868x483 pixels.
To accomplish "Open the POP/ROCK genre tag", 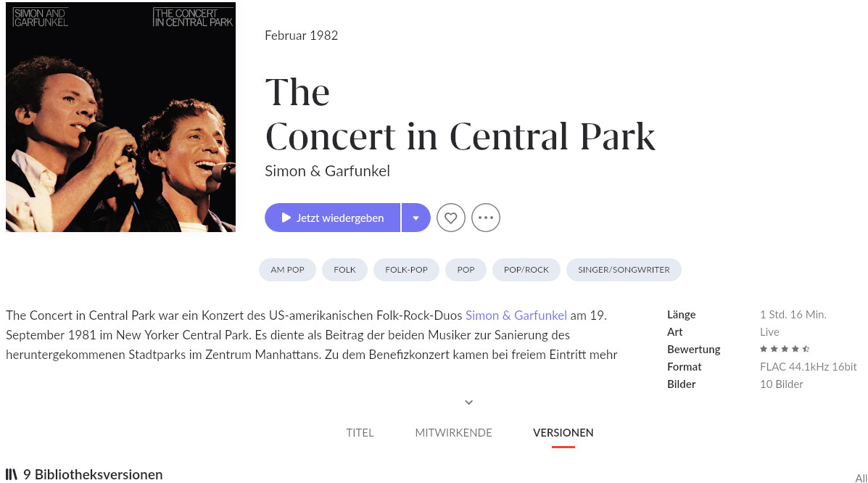I will tap(526, 270).
